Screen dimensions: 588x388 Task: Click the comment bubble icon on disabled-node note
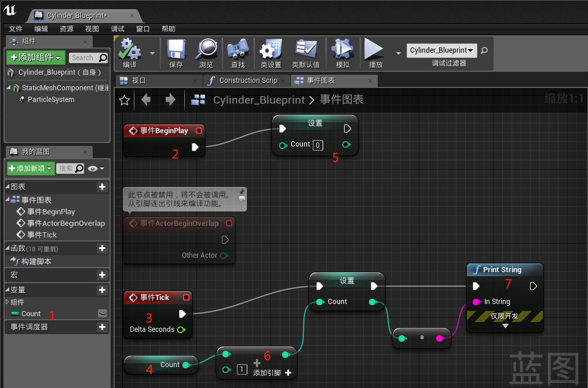click(242, 199)
